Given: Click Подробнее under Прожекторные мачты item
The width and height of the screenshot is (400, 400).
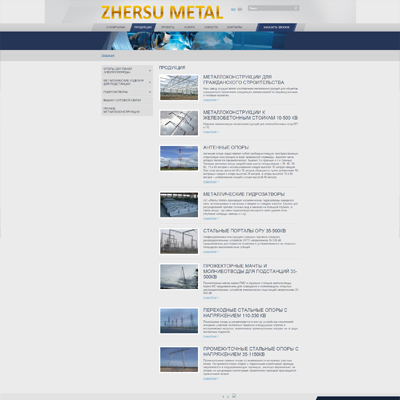Looking at the screenshot, I should pyautogui.click(x=211, y=298).
